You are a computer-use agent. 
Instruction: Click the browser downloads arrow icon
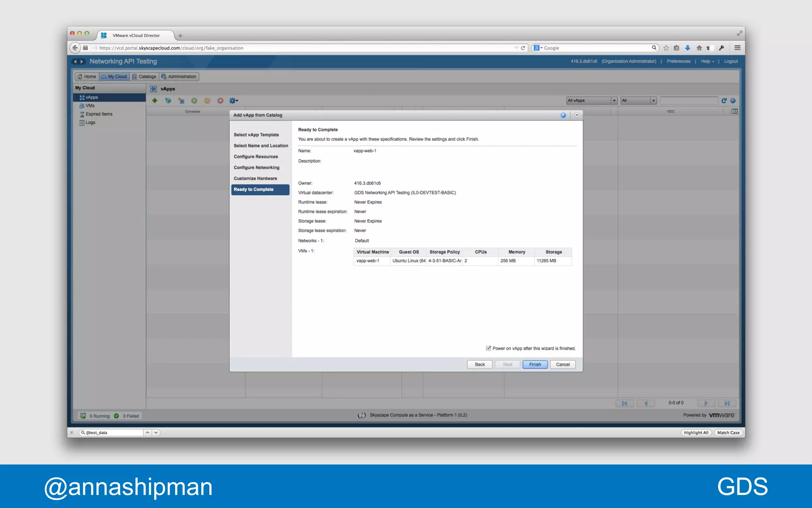point(688,48)
